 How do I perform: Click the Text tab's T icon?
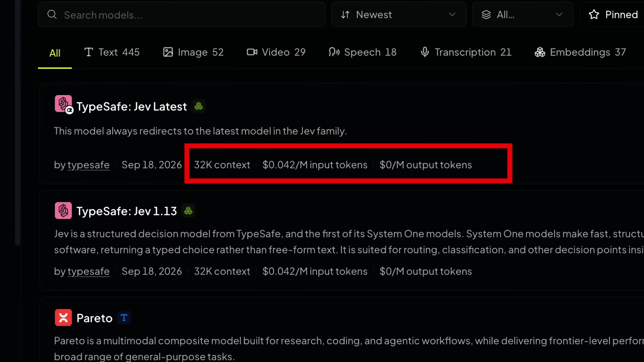pyautogui.click(x=89, y=52)
